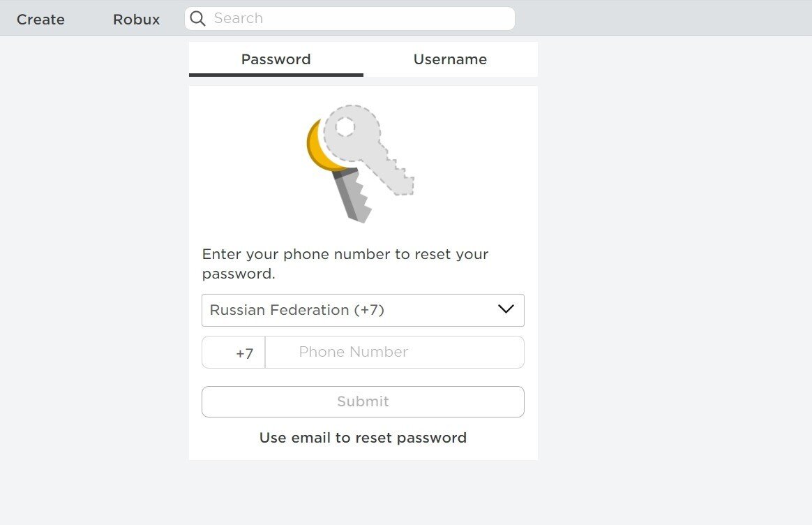Switch to the Username tab
This screenshot has width=812, height=525.
[x=450, y=59]
